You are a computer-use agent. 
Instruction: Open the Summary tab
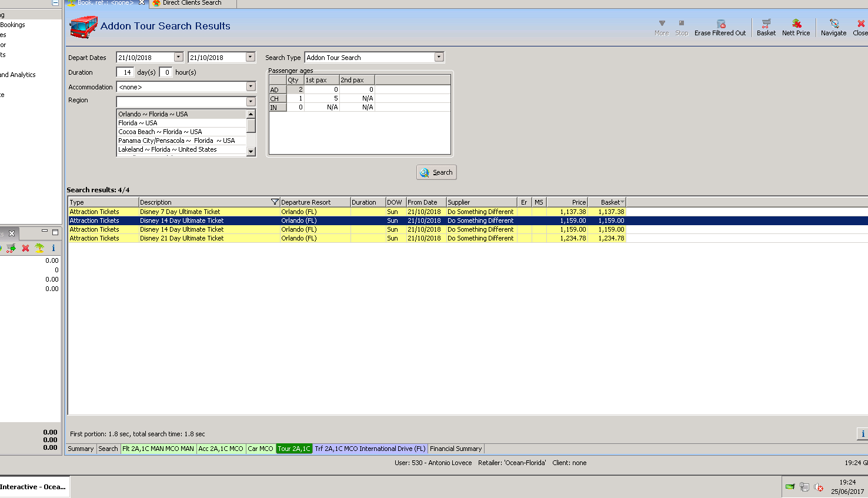click(81, 449)
